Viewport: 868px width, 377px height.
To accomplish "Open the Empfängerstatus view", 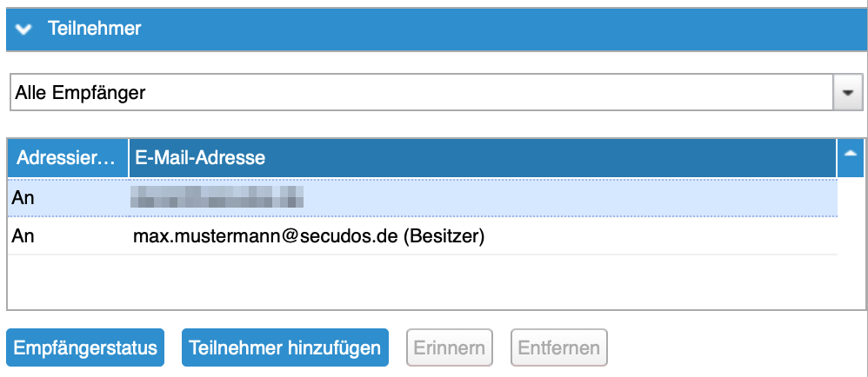I will coord(85,348).
